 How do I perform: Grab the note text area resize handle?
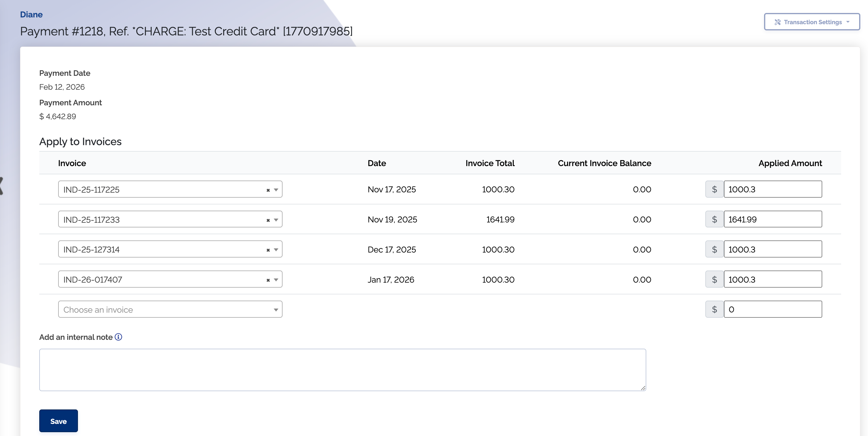(x=643, y=388)
